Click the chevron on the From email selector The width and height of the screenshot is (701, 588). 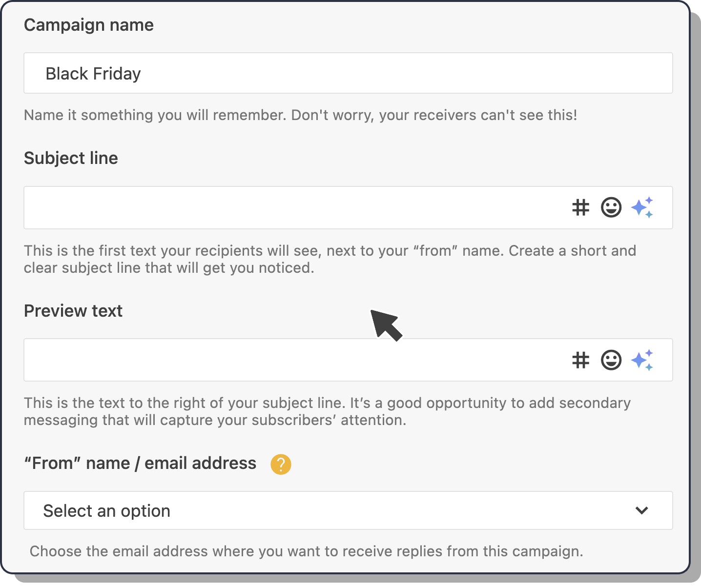[641, 510]
